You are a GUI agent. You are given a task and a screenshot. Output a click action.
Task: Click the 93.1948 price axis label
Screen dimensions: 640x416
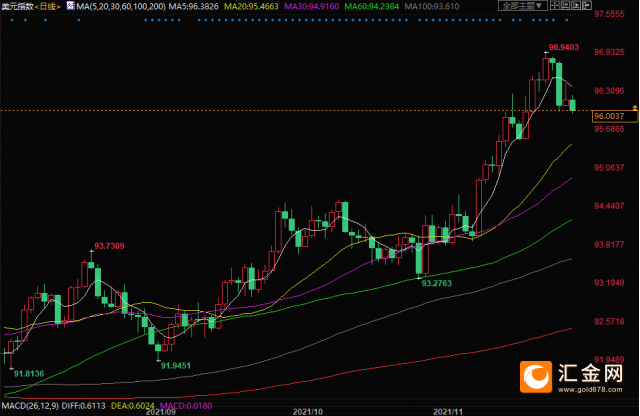tap(609, 283)
